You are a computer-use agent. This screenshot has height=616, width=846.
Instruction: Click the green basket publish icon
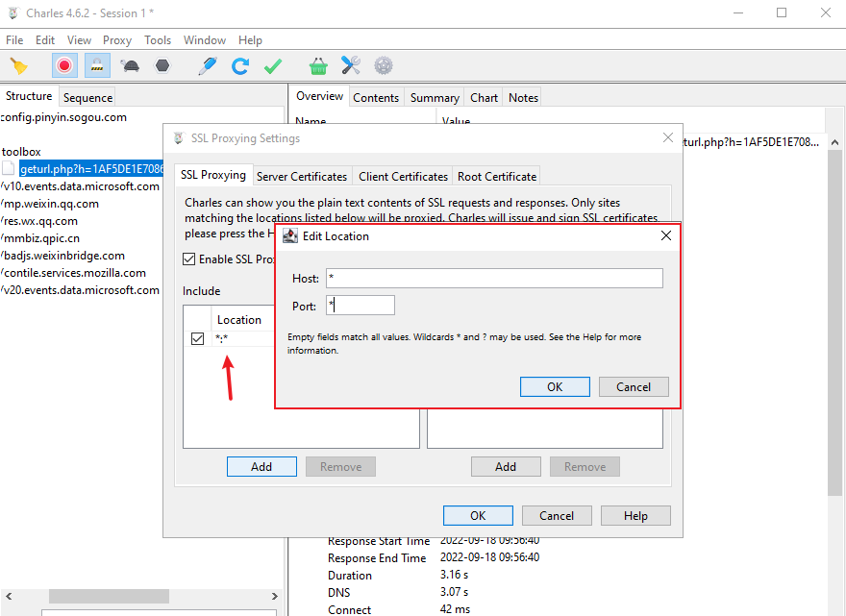(318, 65)
